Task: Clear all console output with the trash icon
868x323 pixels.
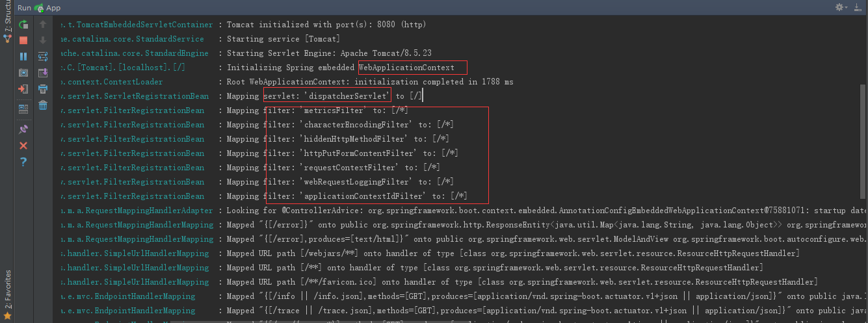Action: [x=43, y=105]
